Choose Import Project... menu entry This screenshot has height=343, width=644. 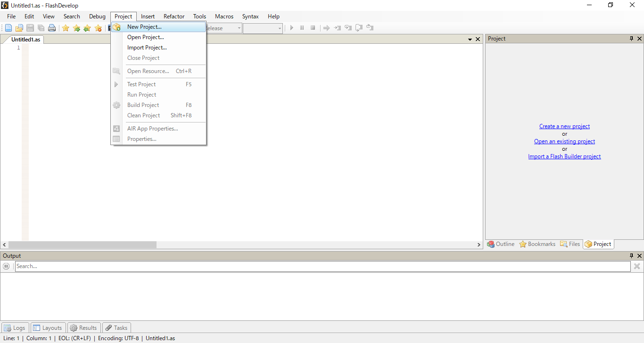click(147, 48)
